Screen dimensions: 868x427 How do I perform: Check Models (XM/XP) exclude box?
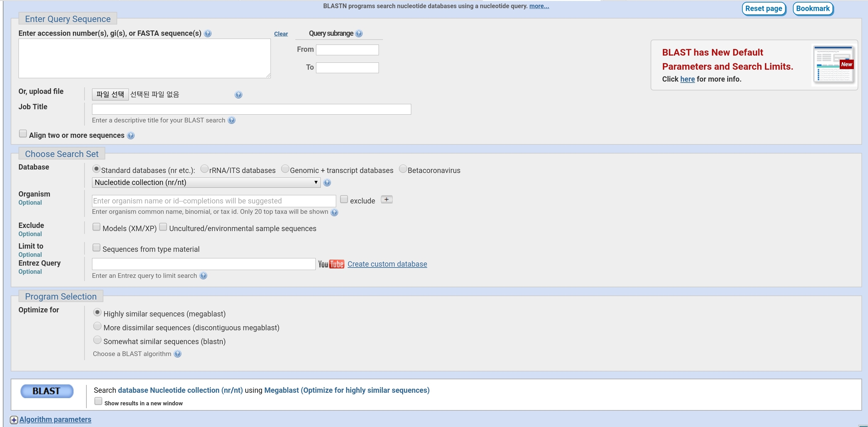click(96, 227)
